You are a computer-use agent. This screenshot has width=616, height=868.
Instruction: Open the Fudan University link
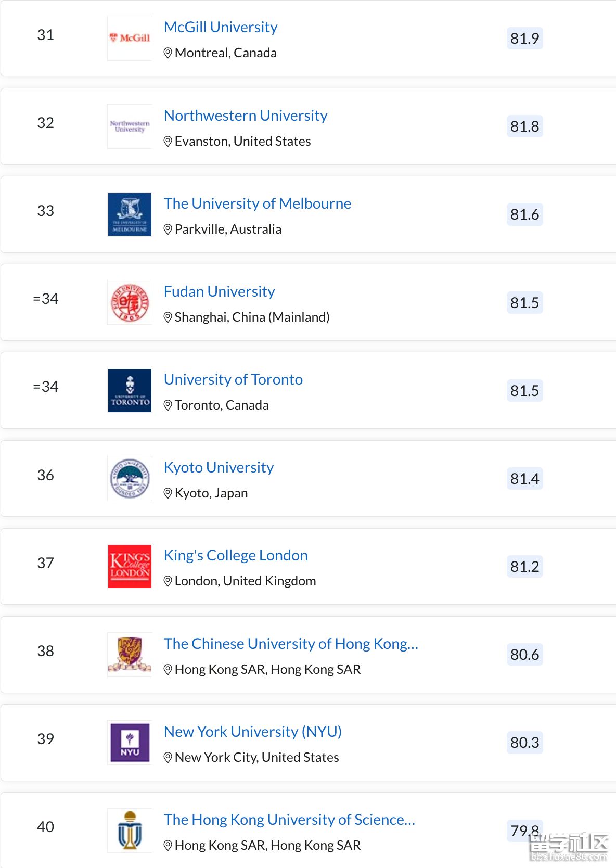219,291
